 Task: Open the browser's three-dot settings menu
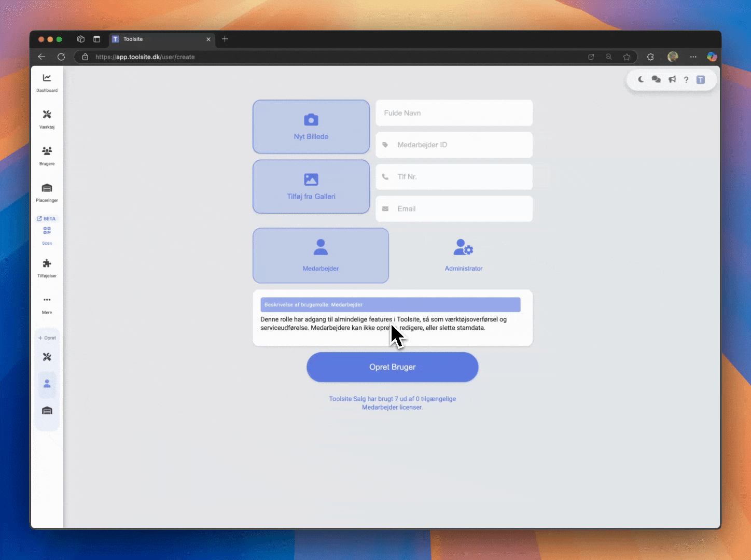[693, 57]
